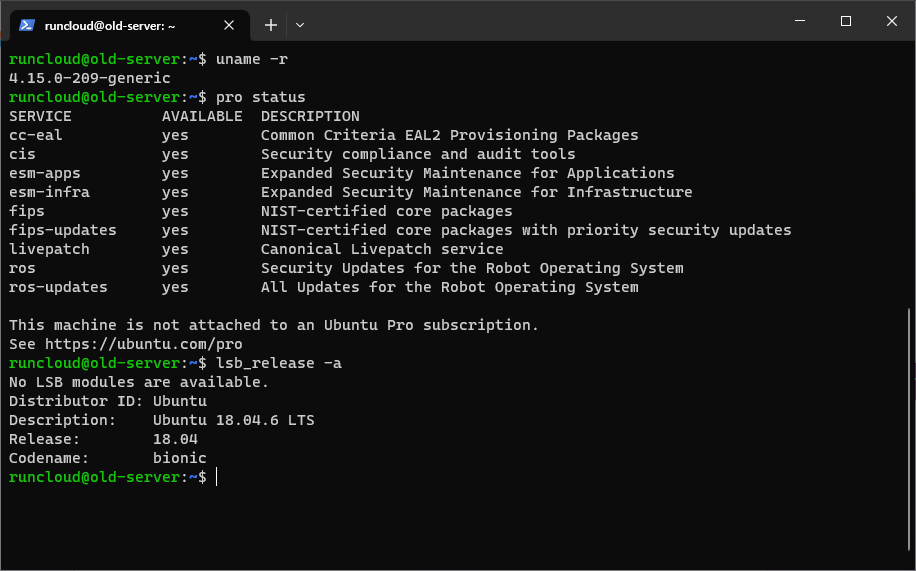Click the "uname -r" command text

click(x=252, y=59)
